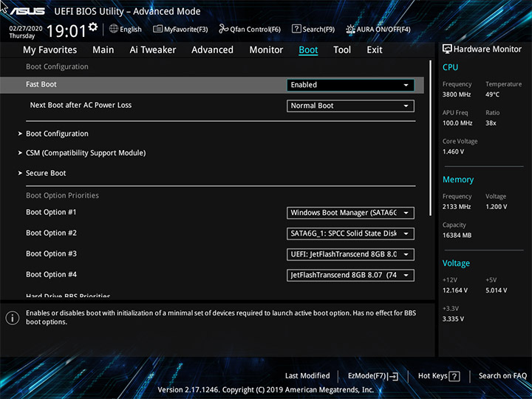Image resolution: width=532 pixels, height=399 pixels.
Task: Click the 3800 MHz CPU frequency value
Action: click(x=457, y=95)
